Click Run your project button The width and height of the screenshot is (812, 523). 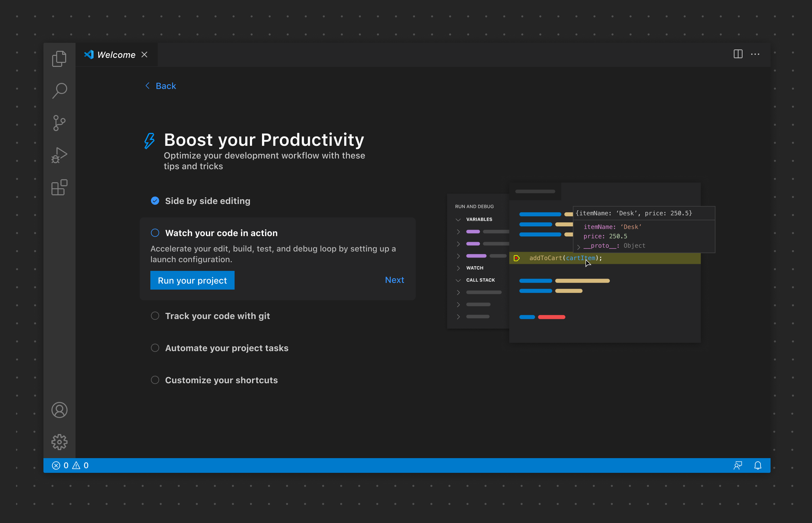coord(192,280)
